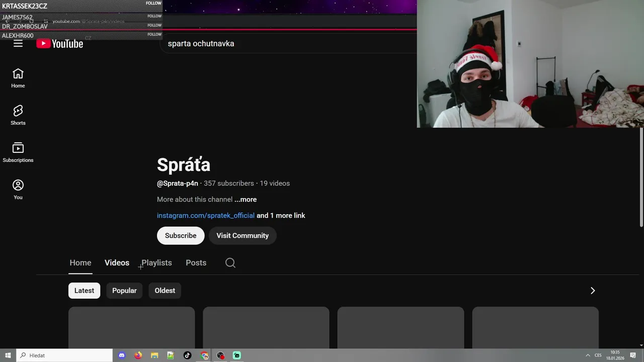Click FOLLOW next to KRTASSEK23CZ

[x=153, y=3]
